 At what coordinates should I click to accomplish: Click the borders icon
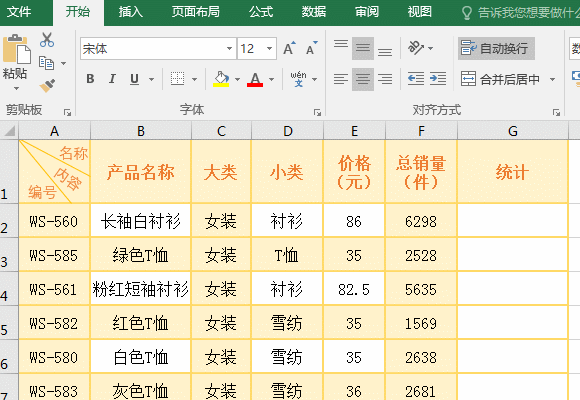(178, 79)
